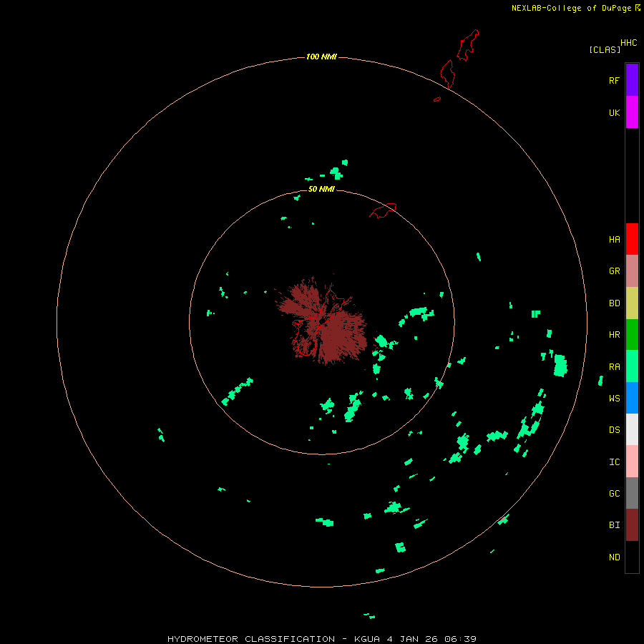Click the BI dark red legend swatch
The image size is (644, 644).
click(x=632, y=525)
